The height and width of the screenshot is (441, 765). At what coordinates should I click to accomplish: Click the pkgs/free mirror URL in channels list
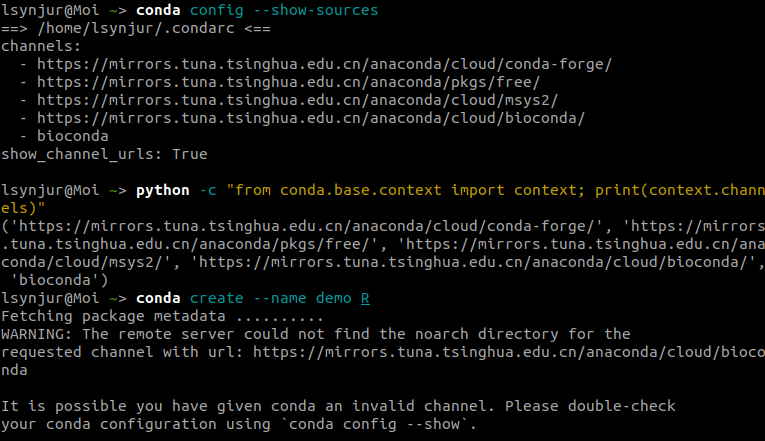288,82
